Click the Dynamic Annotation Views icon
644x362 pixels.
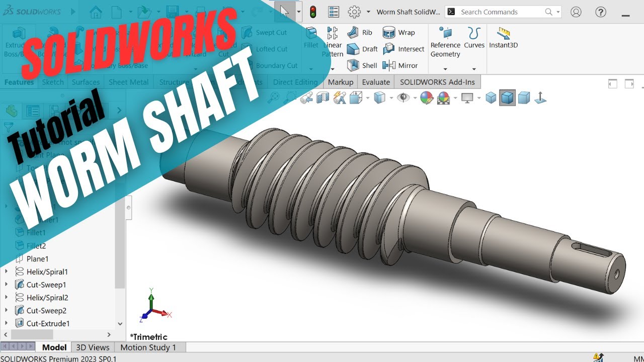[340, 98]
